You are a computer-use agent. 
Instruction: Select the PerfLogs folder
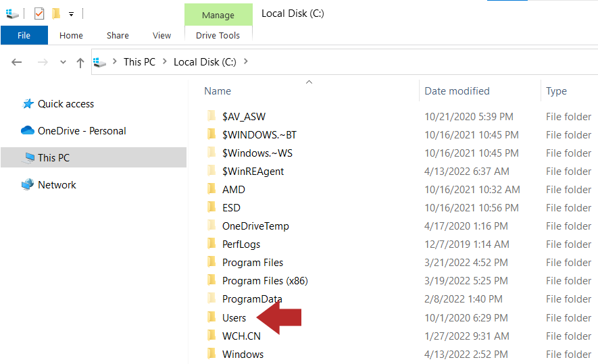click(241, 244)
